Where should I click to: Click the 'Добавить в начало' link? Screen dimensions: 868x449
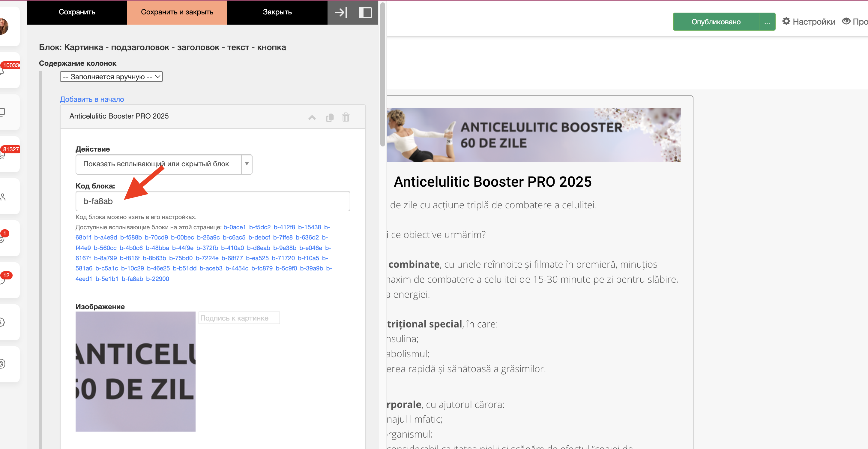92,99
